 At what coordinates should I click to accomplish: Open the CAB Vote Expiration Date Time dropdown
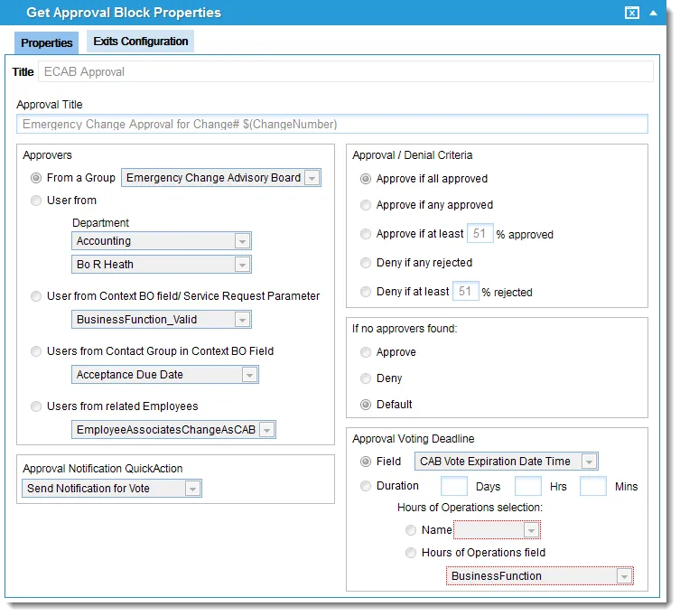click(x=506, y=462)
